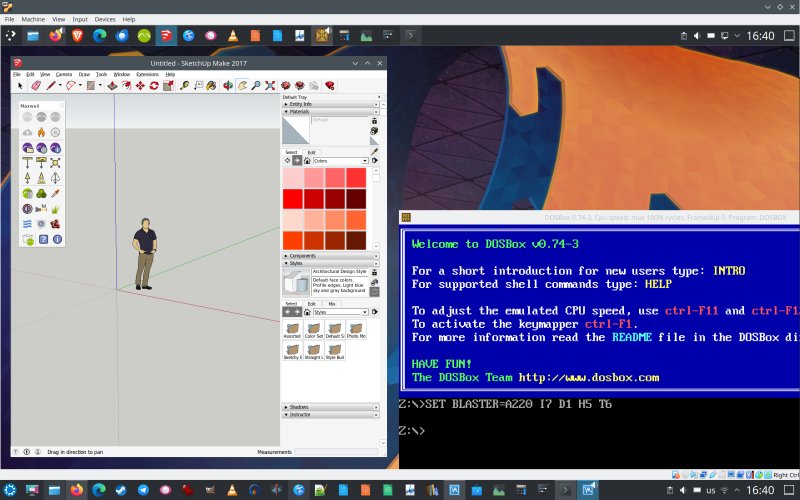
Task: Select the Push/Pull tool
Action: point(112,86)
